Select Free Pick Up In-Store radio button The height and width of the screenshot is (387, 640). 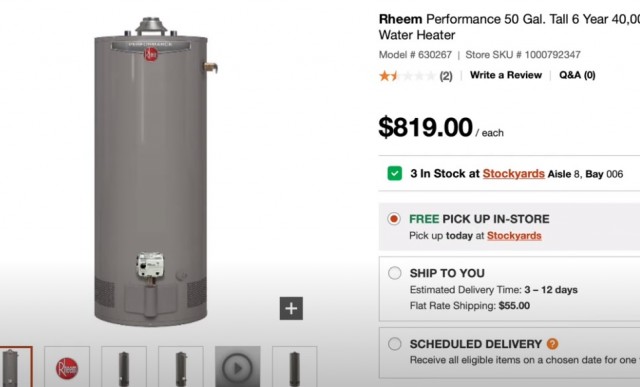(394, 219)
